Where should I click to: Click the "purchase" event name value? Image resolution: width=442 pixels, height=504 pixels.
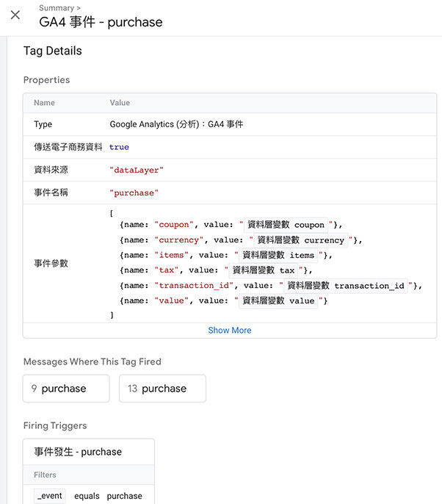[x=134, y=192]
